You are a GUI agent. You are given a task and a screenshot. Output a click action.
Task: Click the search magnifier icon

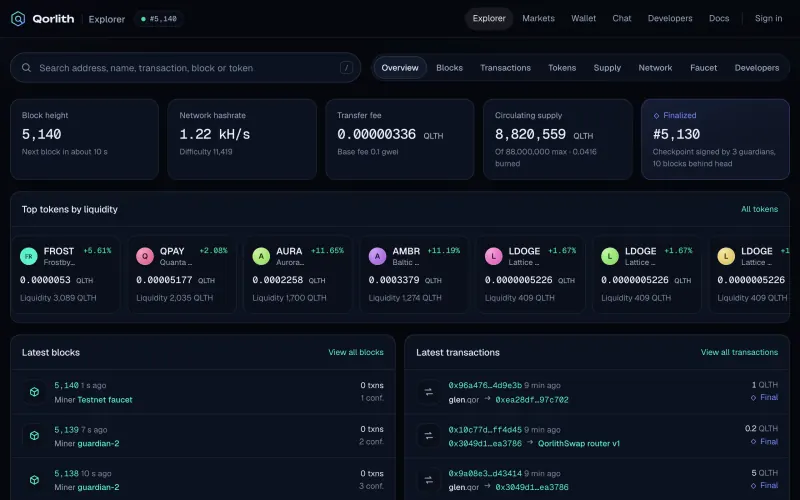pos(27,68)
